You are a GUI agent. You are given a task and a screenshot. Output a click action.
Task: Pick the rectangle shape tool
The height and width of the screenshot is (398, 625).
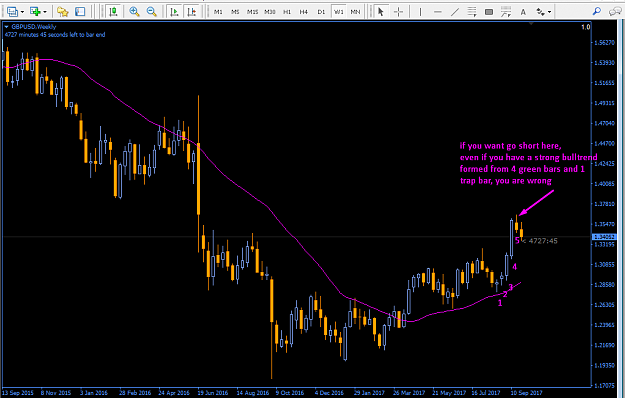(x=489, y=12)
